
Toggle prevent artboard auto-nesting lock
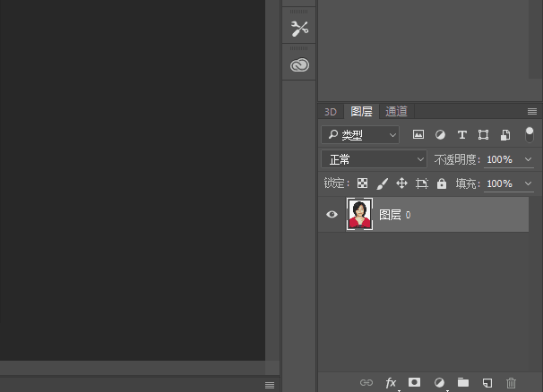pos(422,183)
